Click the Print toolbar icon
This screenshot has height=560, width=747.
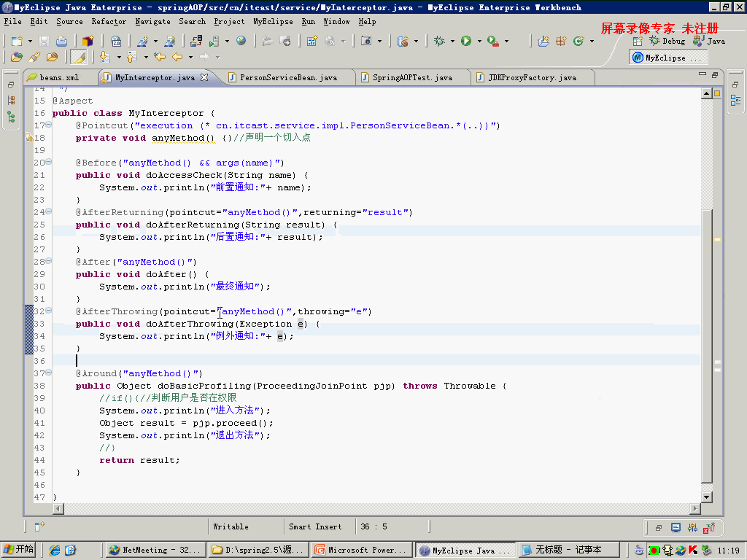pos(61,41)
